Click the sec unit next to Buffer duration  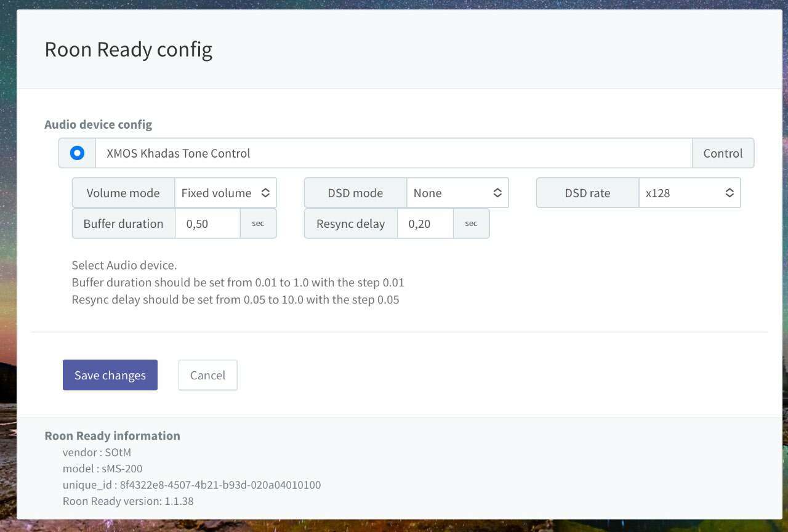pyautogui.click(x=258, y=224)
